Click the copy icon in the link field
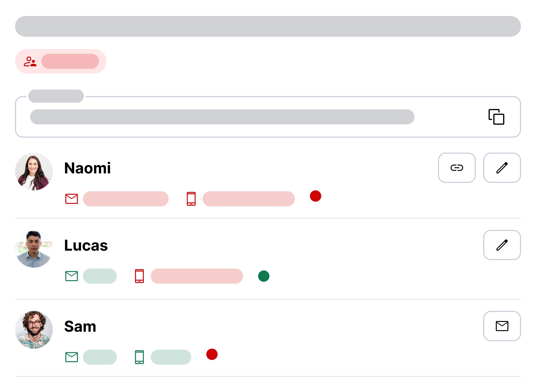 [496, 117]
